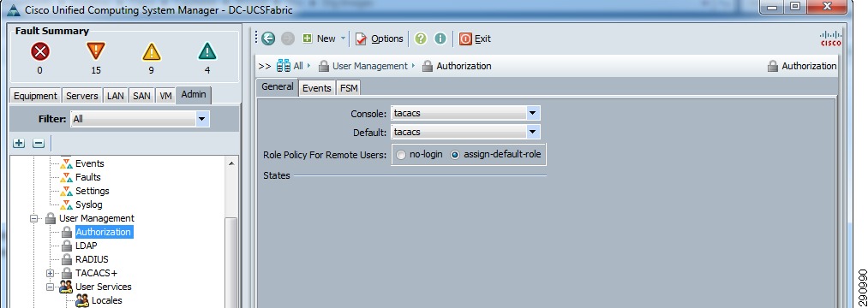This screenshot has width=868, height=308.
Task: Expand the TACACS+ tree node
Action: point(50,273)
